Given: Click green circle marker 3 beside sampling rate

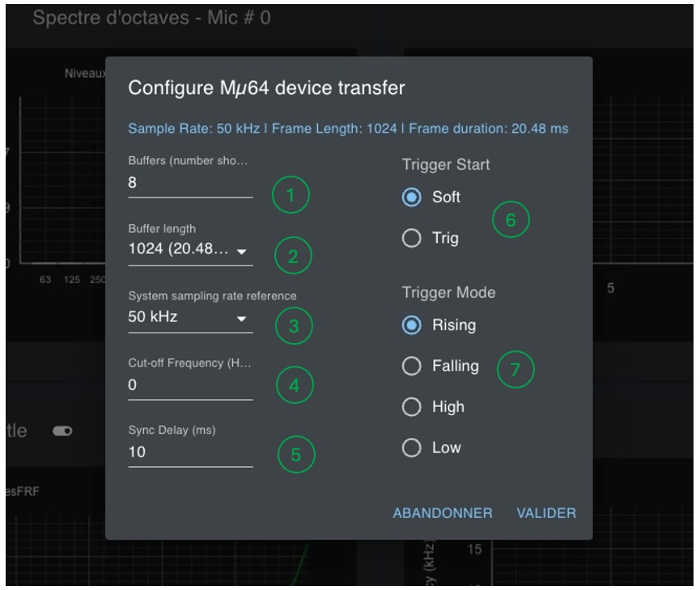Looking at the screenshot, I should 293,325.
